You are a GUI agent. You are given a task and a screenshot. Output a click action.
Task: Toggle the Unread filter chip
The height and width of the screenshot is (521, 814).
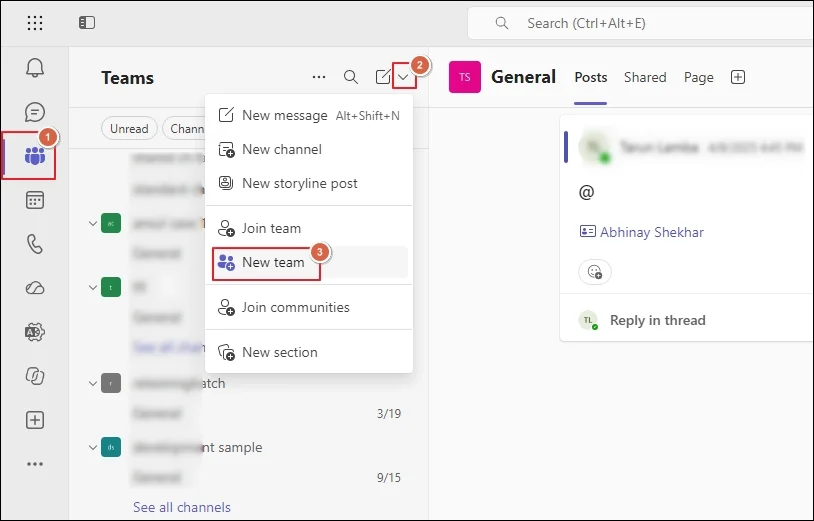pyautogui.click(x=129, y=128)
